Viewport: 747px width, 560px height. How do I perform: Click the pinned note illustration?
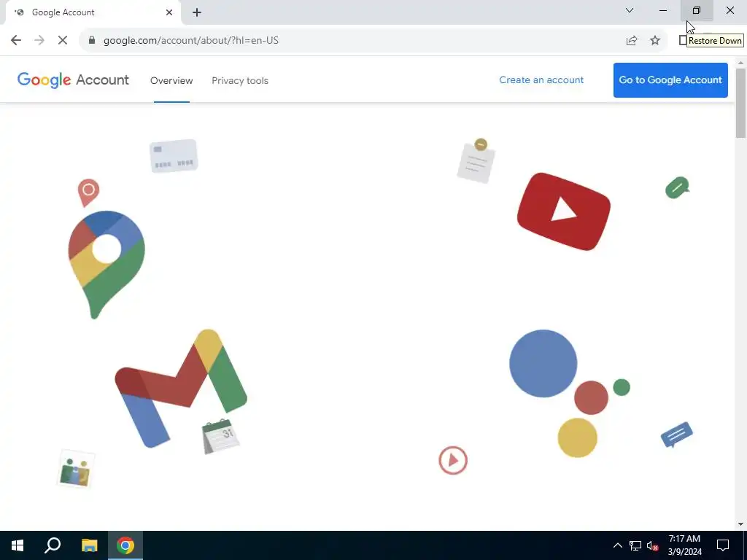(476, 161)
